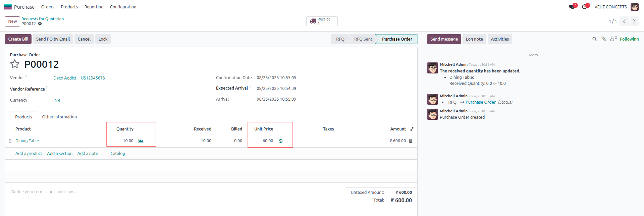This screenshot has height=216, width=644.
Task: Show followers list icon
Action: coord(613,39)
